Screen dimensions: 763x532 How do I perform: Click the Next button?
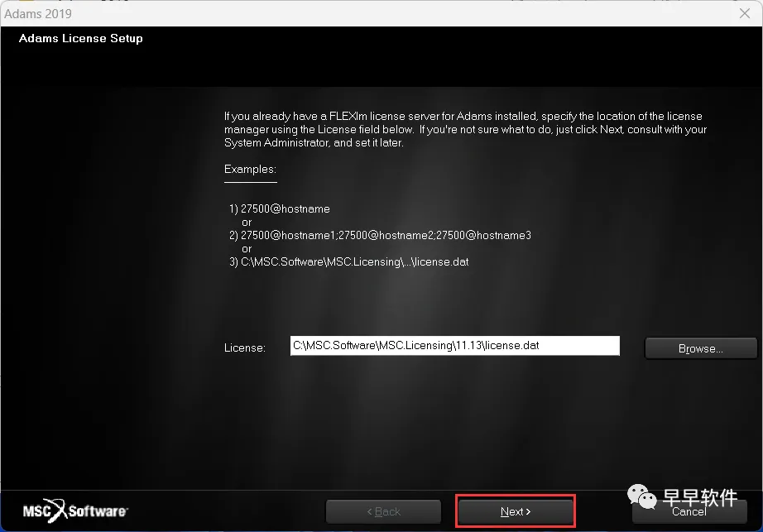point(516,511)
